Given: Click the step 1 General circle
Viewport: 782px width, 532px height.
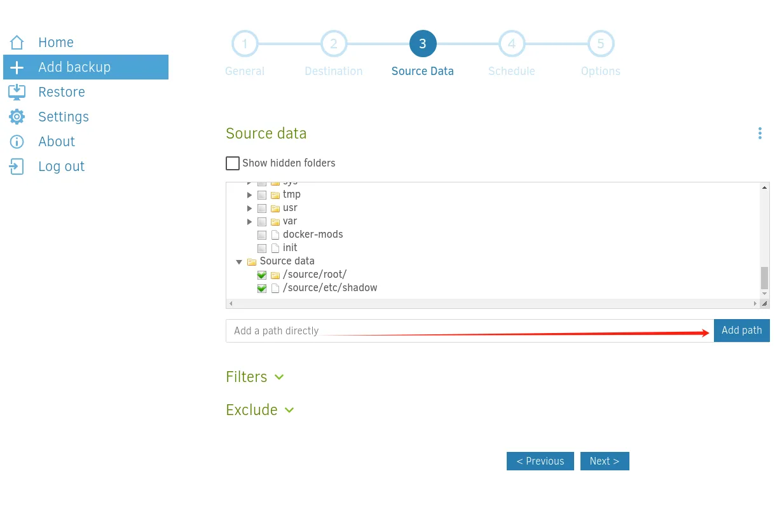Looking at the screenshot, I should coord(245,44).
